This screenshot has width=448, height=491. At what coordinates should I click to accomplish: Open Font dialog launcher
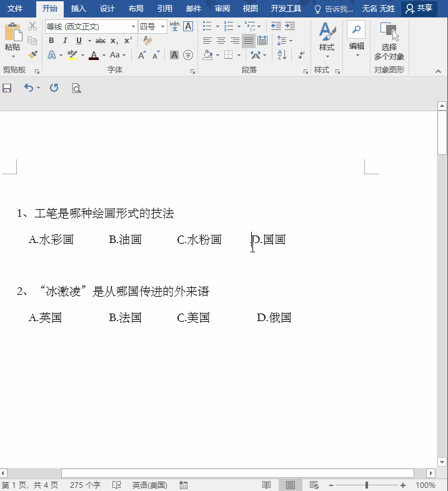(192, 72)
